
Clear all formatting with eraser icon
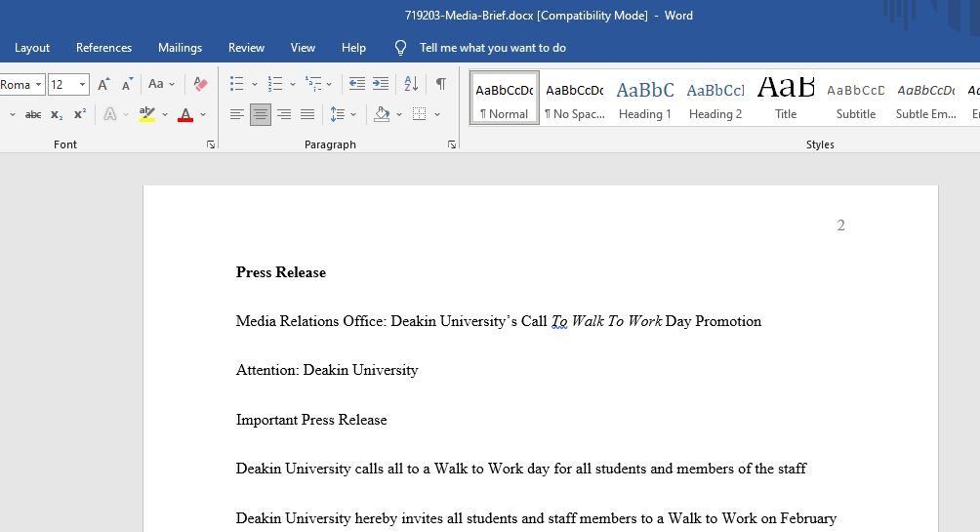(200, 84)
